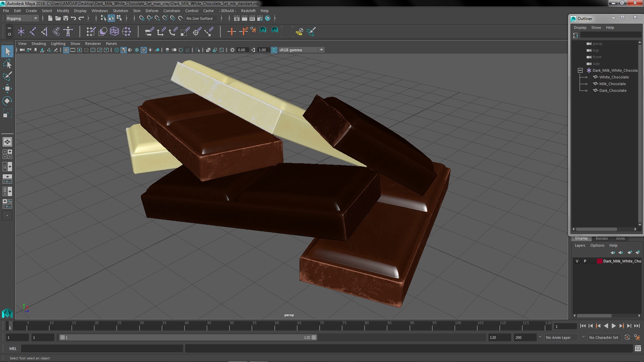Image resolution: width=644 pixels, height=362 pixels.
Task: Click the Undo arrow icon
Action: [x=73, y=18]
